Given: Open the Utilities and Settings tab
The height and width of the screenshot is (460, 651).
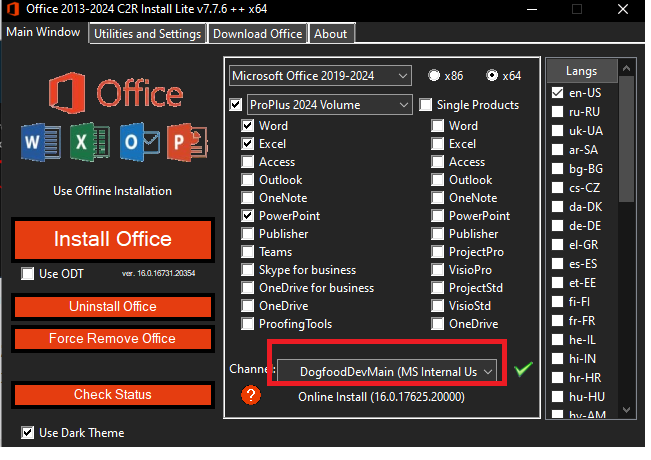Looking at the screenshot, I should click(147, 34).
